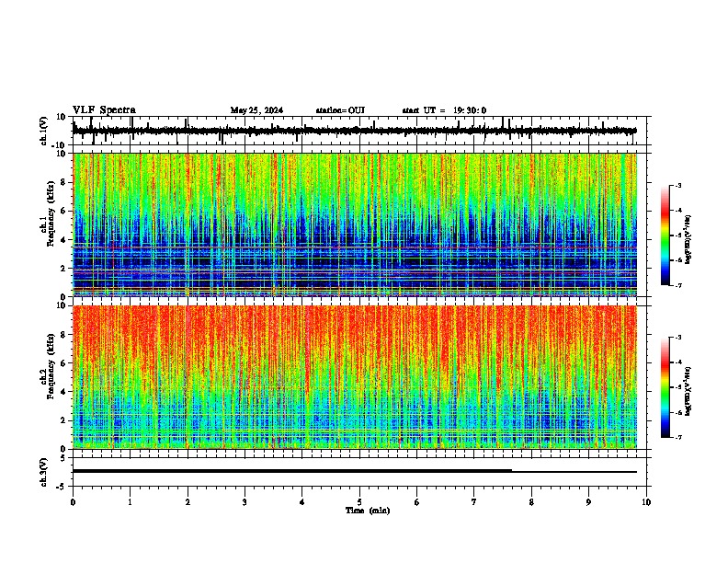Click the time axis tick label 2
This screenshot has height=563, width=728.
pos(188,502)
